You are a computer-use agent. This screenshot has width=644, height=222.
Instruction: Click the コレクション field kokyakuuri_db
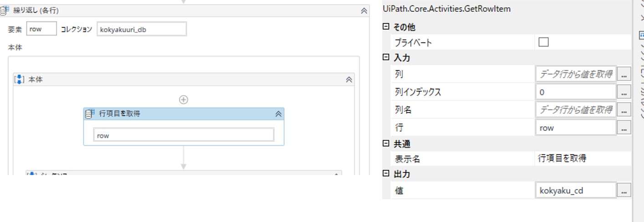click(141, 29)
